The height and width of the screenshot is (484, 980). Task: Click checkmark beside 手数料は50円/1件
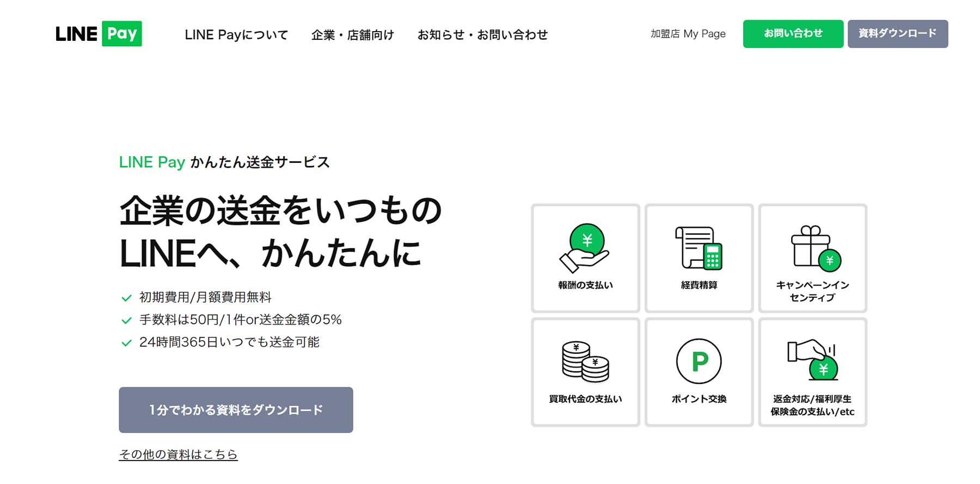click(126, 321)
